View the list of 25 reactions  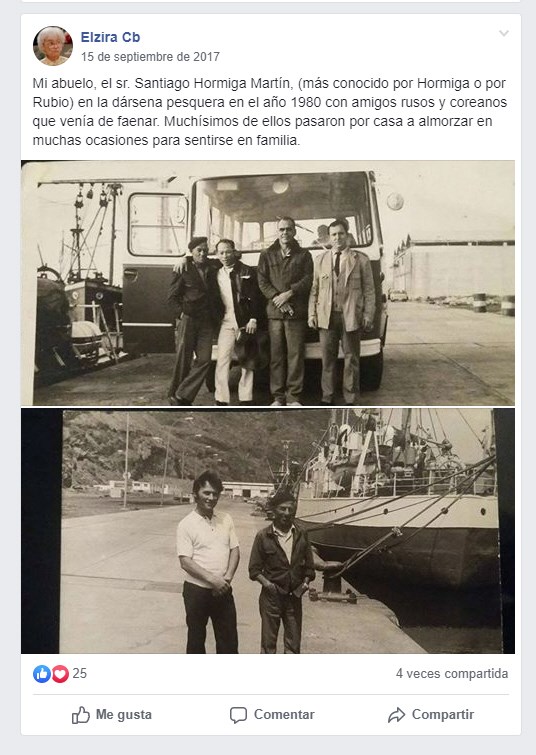click(79, 674)
